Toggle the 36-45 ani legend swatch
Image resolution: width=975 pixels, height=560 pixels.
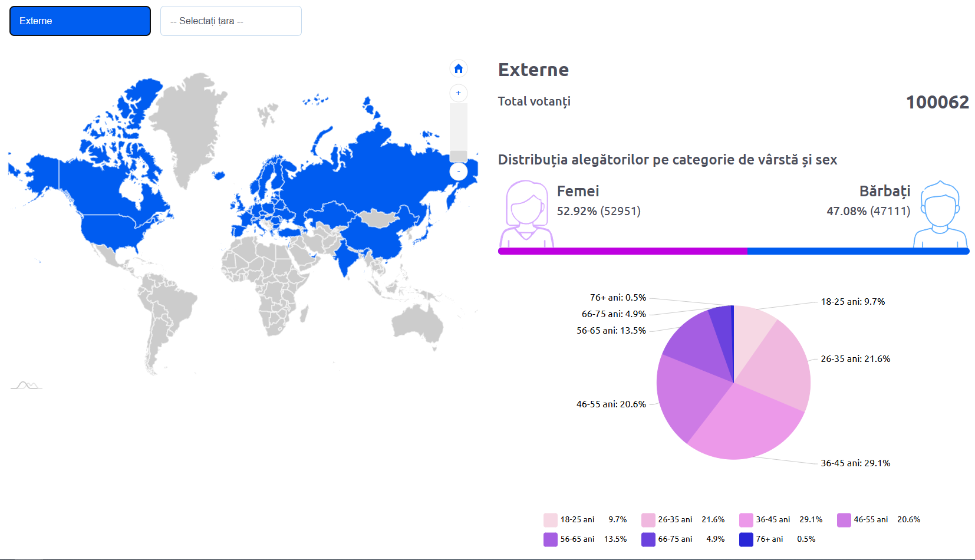point(746,520)
